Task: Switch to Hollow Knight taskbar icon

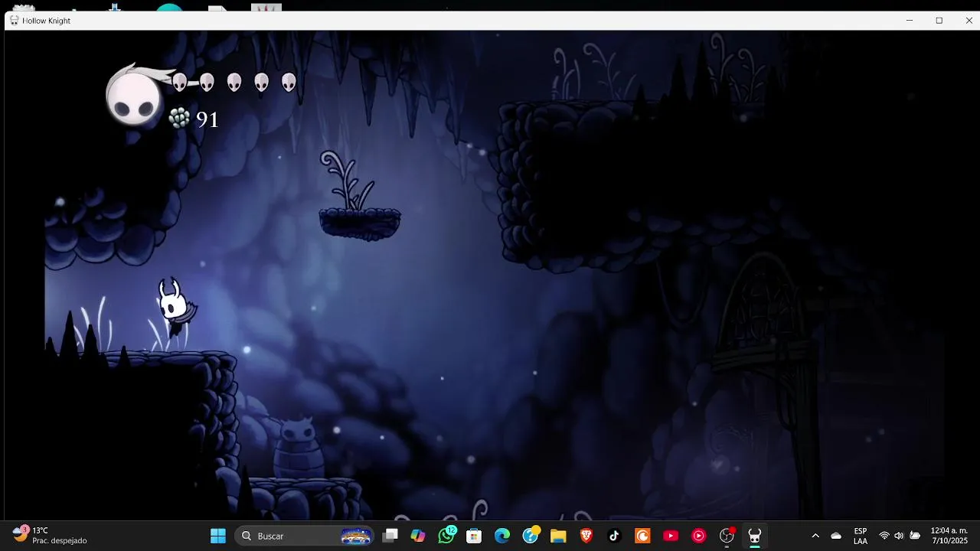Action: [755, 536]
